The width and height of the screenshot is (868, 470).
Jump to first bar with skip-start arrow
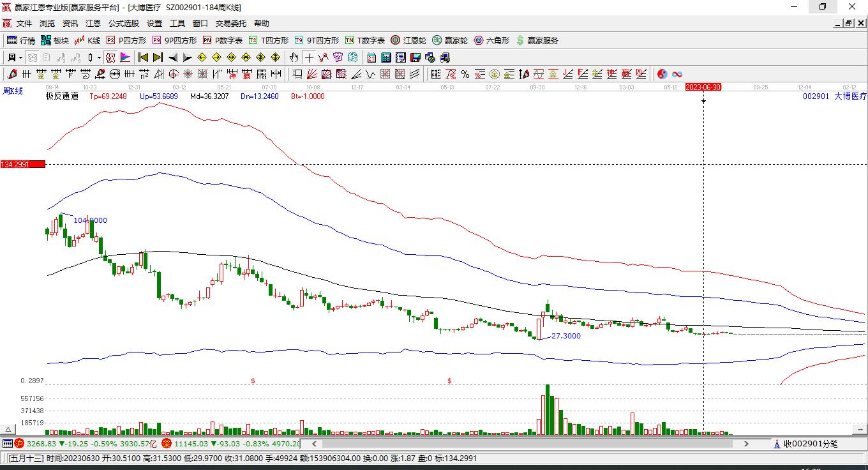[x=144, y=57]
